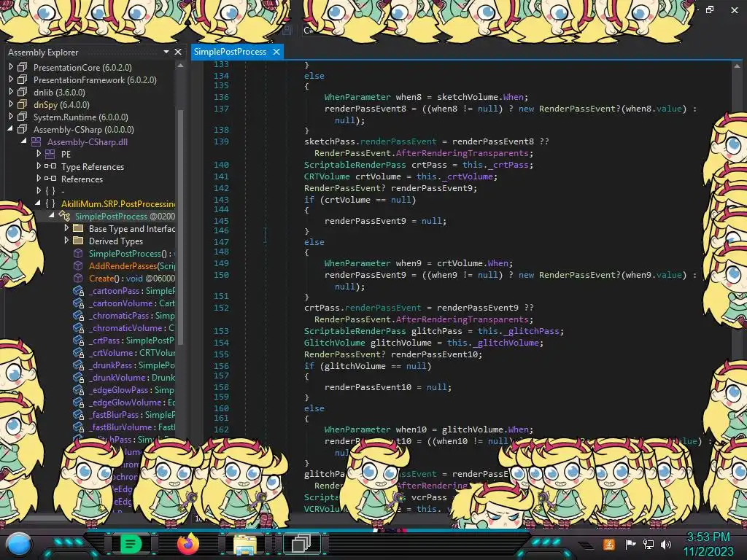Follow the CRTVolume type on line 141
747x560 pixels.
click(x=327, y=176)
